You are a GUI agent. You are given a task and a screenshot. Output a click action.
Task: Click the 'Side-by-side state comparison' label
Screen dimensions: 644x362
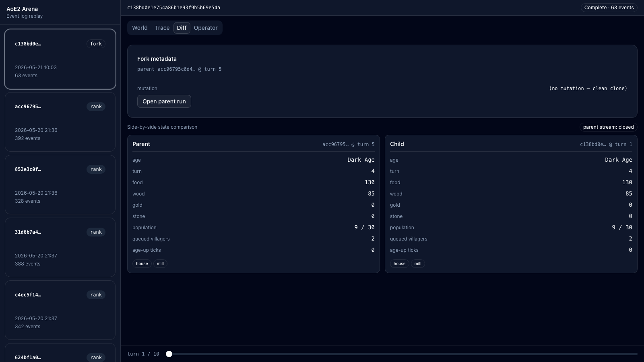pos(162,127)
